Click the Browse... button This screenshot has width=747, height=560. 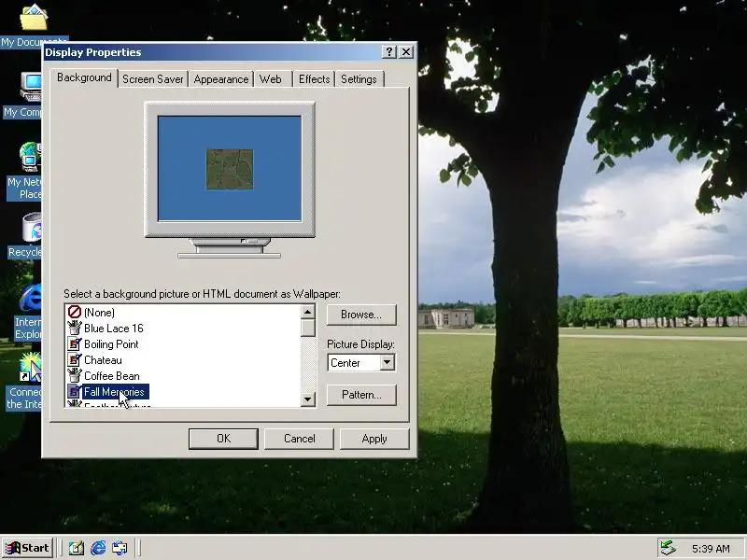pos(361,315)
